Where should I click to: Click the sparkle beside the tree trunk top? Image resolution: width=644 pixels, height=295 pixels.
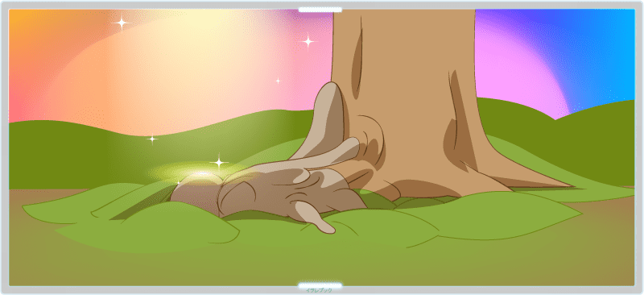tap(308, 41)
